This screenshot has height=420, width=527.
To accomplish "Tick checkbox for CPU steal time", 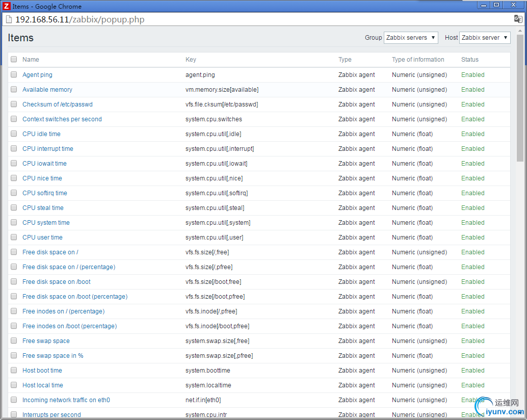I will coord(14,207).
